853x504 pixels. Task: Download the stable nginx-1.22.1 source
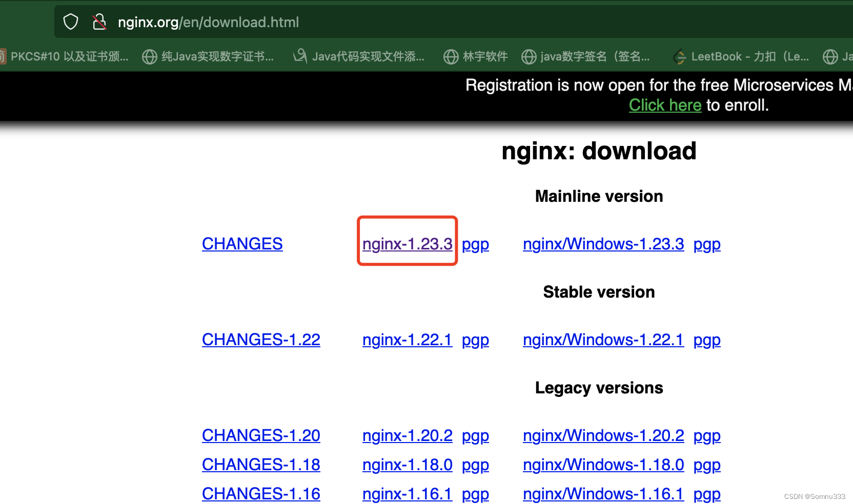[407, 340]
